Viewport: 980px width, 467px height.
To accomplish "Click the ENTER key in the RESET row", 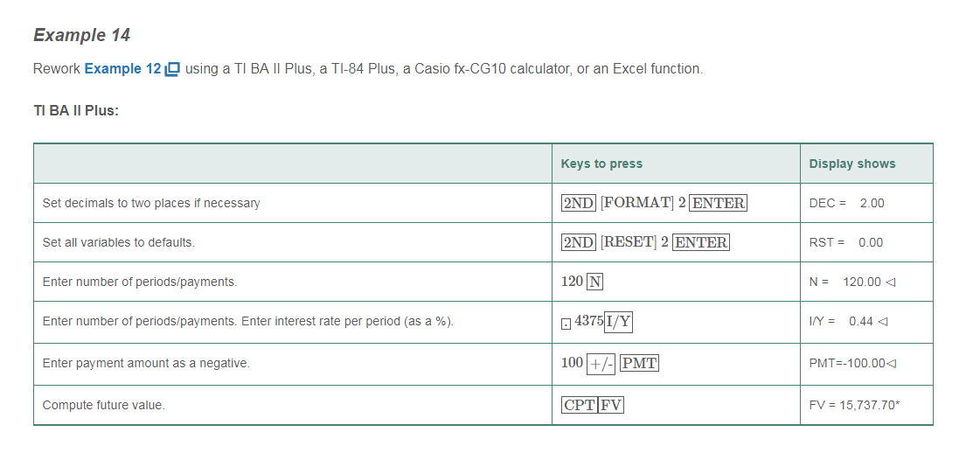I will (x=701, y=242).
